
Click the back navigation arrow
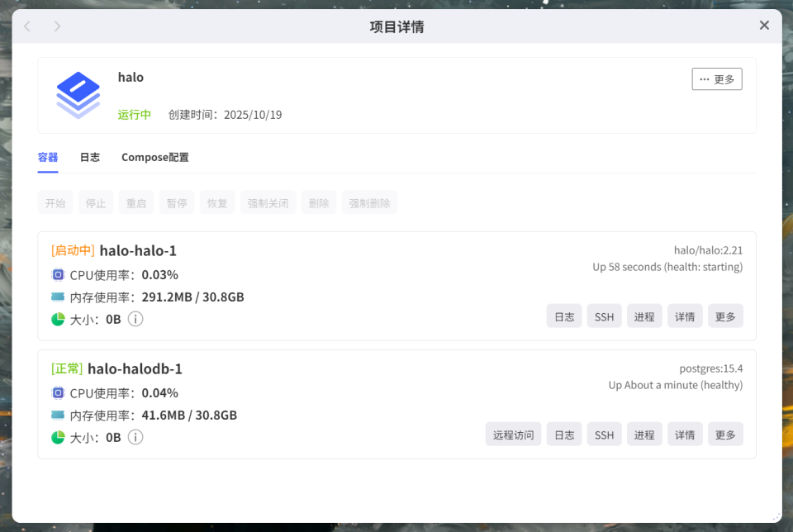pos(27,26)
